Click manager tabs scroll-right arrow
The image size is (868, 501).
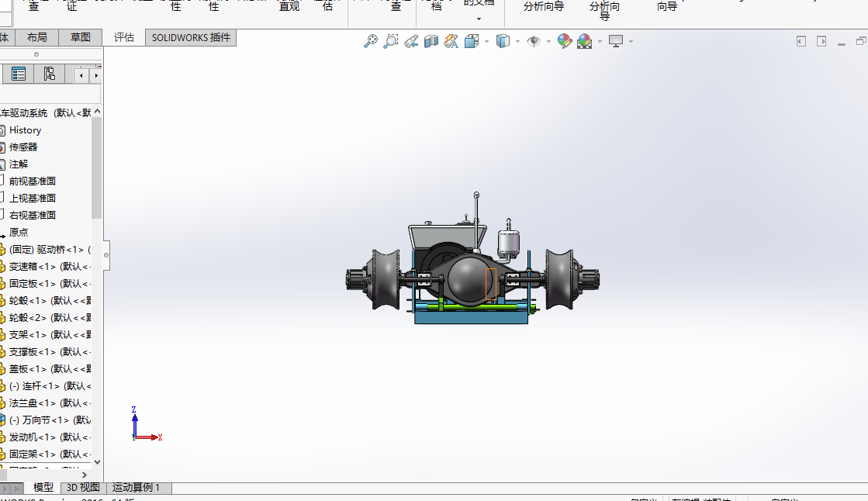pos(95,75)
